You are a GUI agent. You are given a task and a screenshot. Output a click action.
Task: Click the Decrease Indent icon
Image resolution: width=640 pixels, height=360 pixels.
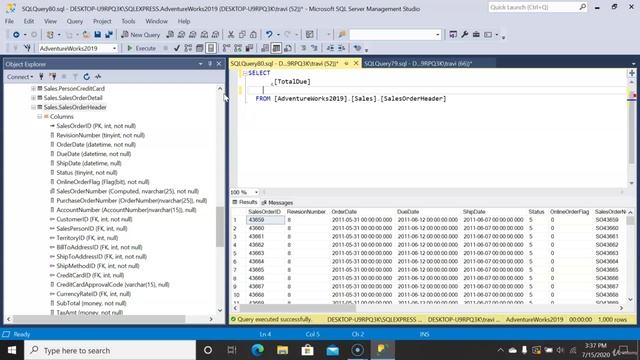pos(330,48)
